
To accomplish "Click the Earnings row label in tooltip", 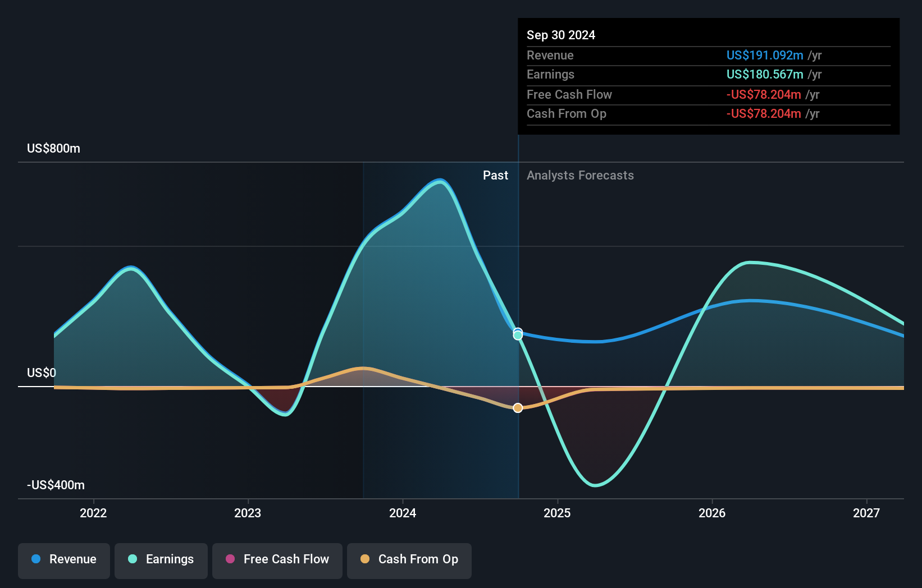I will [x=551, y=74].
